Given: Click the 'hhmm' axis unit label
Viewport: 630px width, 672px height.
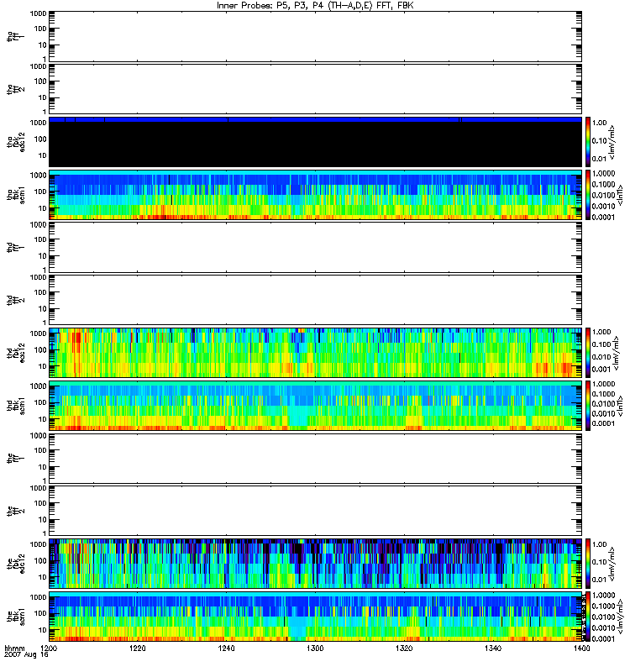Looking at the screenshot, I should 14,648.
